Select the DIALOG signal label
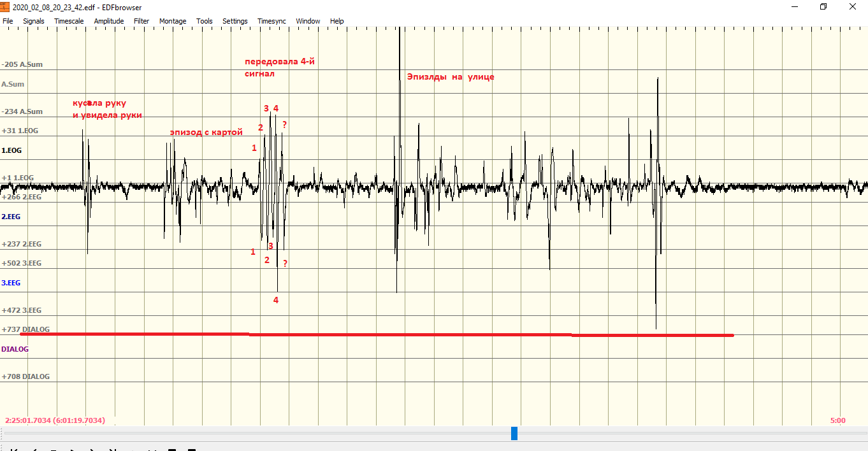 [15, 349]
